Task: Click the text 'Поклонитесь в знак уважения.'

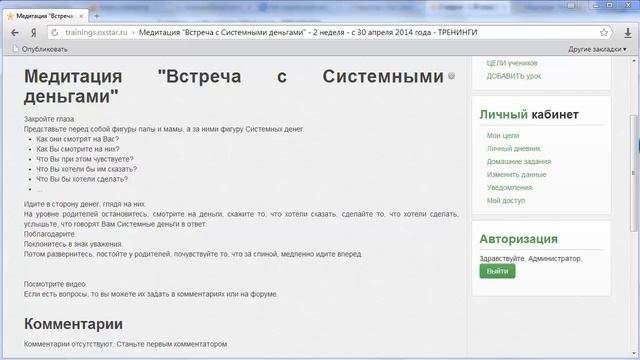Action: [x=73, y=244]
